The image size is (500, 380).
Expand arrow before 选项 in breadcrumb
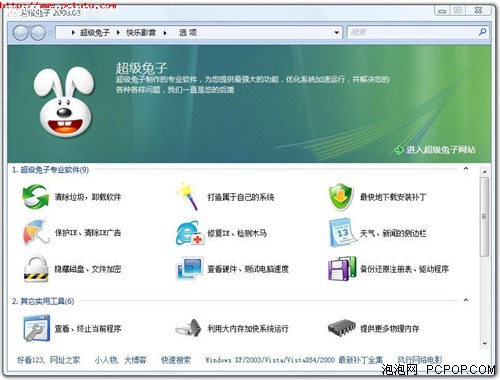(165, 33)
